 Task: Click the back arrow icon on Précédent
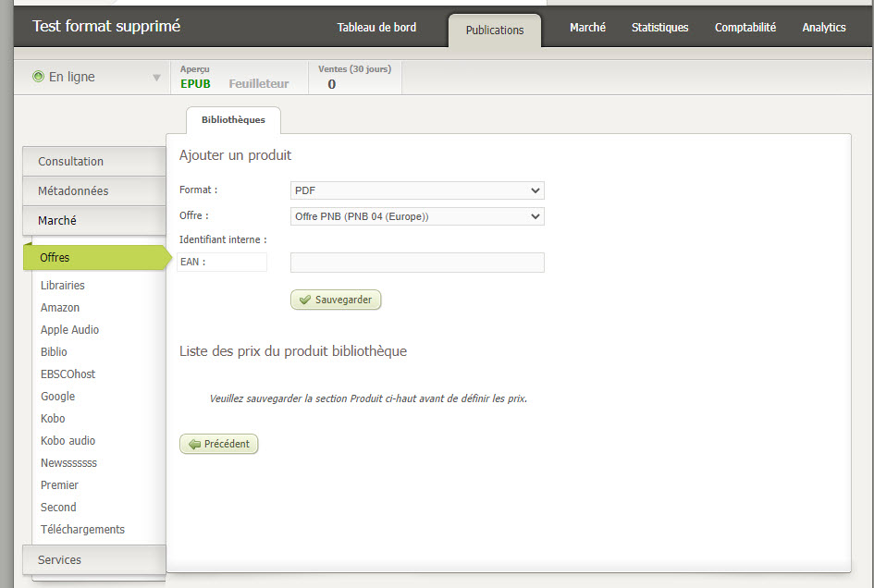click(x=194, y=445)
